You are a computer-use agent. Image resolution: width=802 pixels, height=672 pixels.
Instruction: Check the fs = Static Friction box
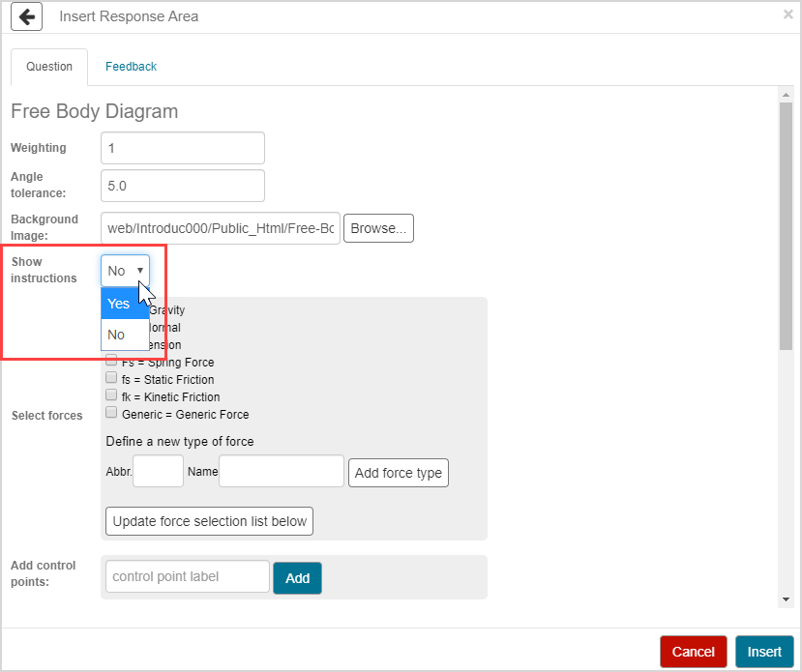tap(111, 378)
